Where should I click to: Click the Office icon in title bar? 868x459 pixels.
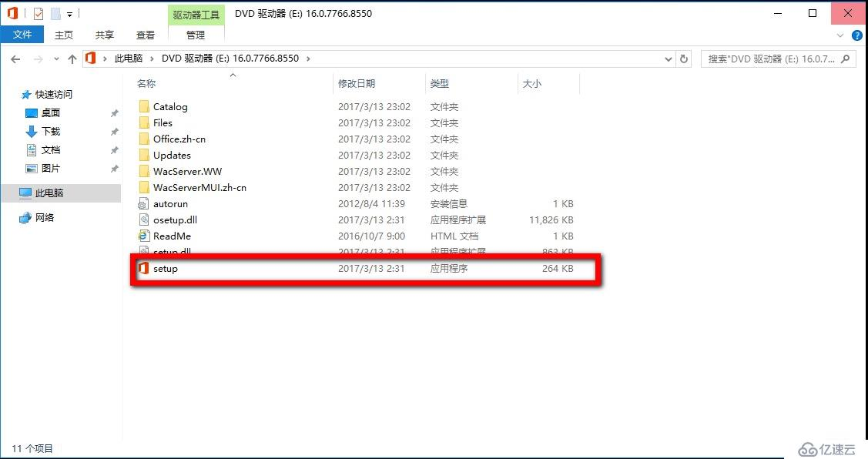[12, 13]
